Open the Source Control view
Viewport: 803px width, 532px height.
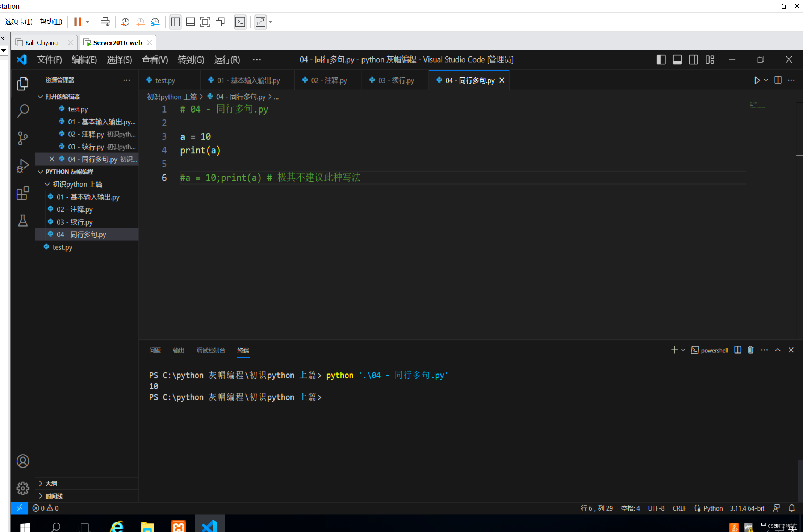pos(22,138)
